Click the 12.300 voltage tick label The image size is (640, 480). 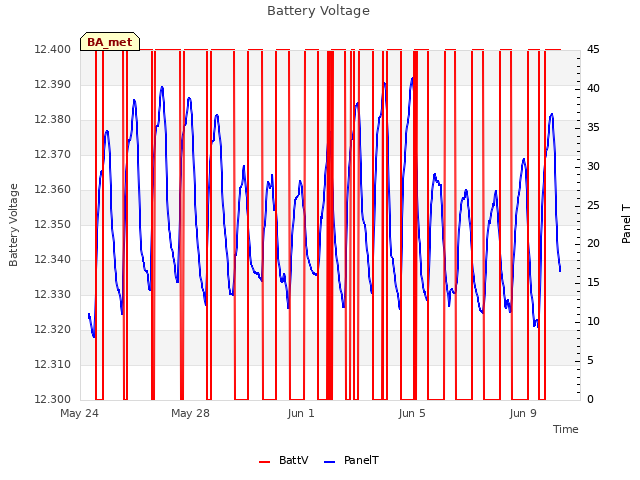click(x=53, y=400)
